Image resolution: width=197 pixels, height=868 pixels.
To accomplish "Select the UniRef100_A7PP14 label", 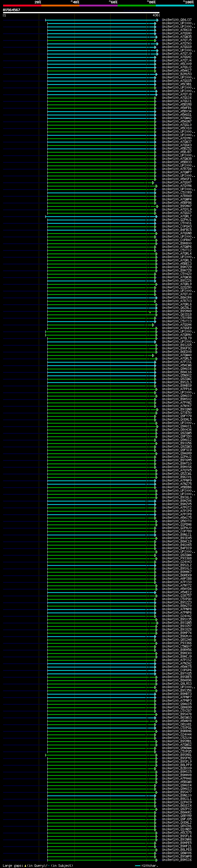I will [x=177, y=389].
